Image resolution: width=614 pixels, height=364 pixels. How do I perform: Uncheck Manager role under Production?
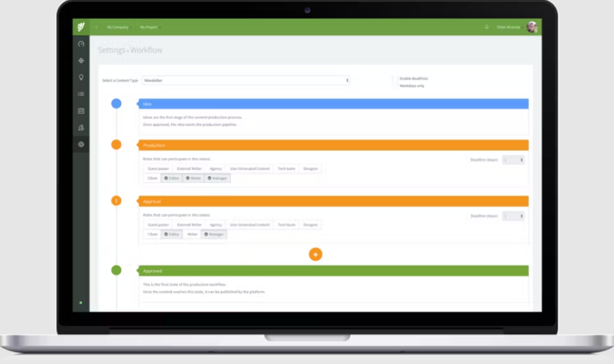click(217, 178)
